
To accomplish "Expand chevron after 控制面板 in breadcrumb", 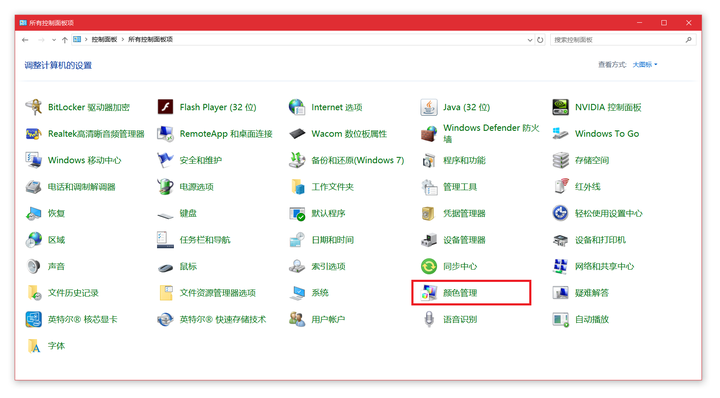I will [123, 40].
